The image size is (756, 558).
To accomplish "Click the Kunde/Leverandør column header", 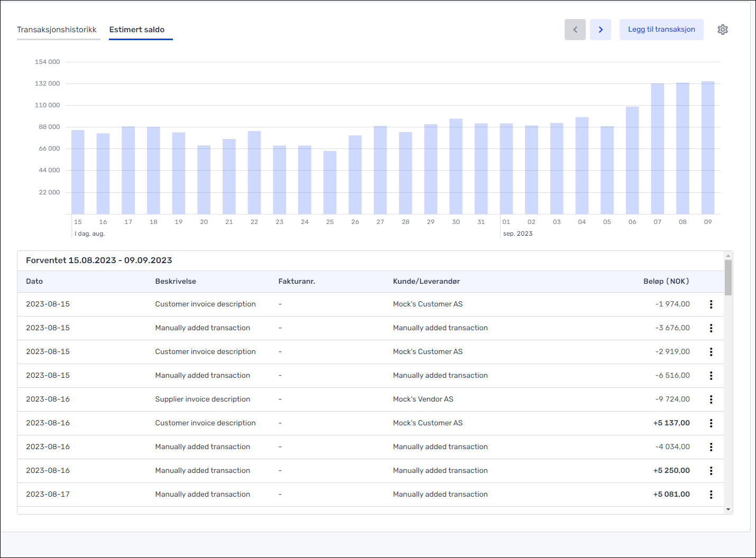I will [x=426, y=281].
